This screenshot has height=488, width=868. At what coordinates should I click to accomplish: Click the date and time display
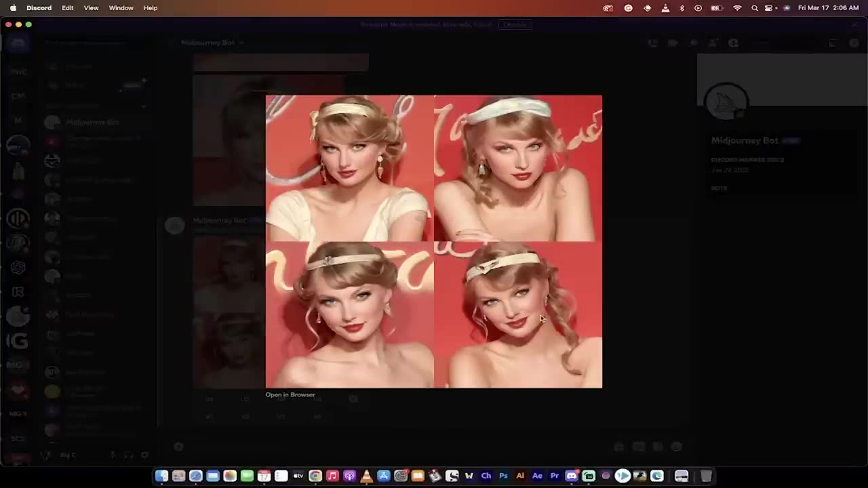tap(829, 8)
